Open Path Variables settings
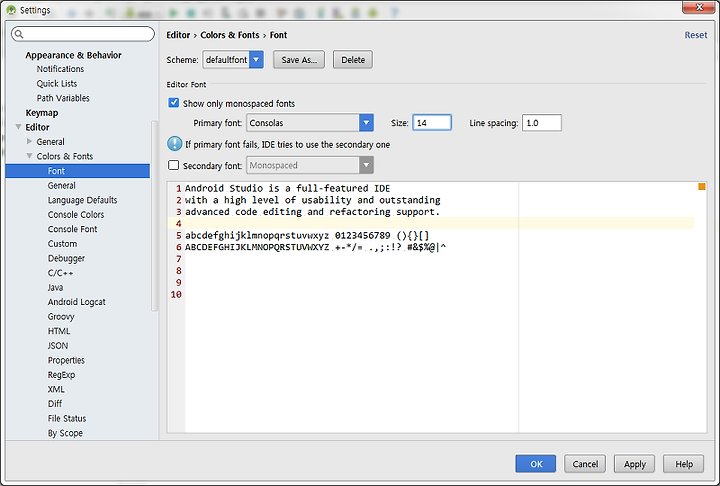Viewport: 720px width, 486px height. click(63, 98)
